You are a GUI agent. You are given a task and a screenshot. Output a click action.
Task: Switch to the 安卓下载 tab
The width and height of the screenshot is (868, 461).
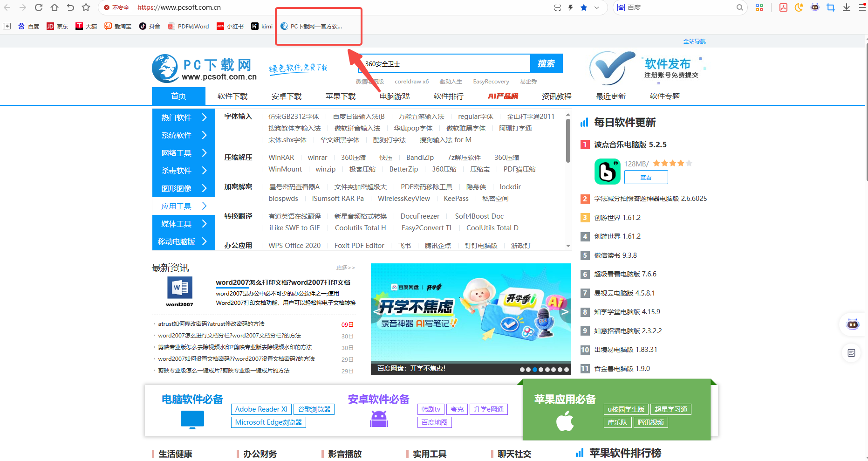(286, 96)
